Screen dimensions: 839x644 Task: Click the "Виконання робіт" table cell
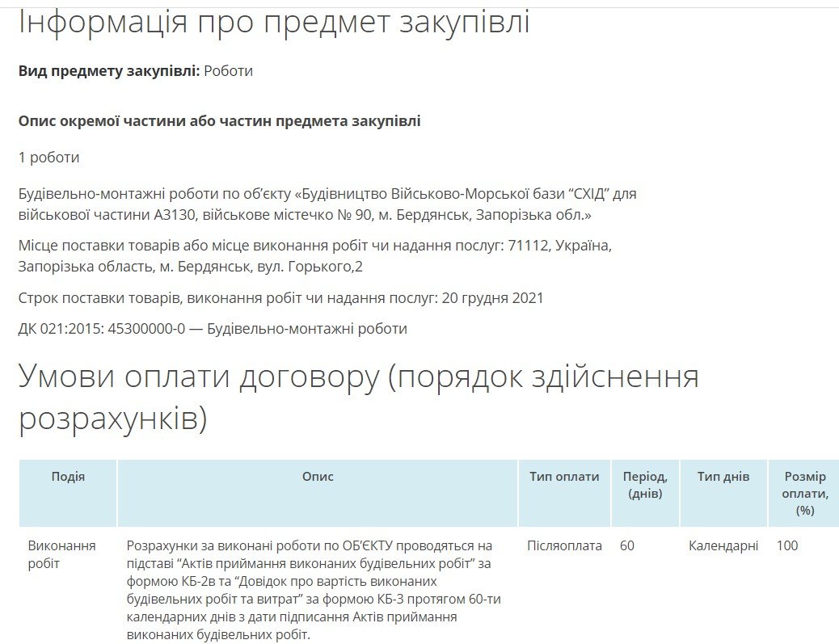(61, 554)
